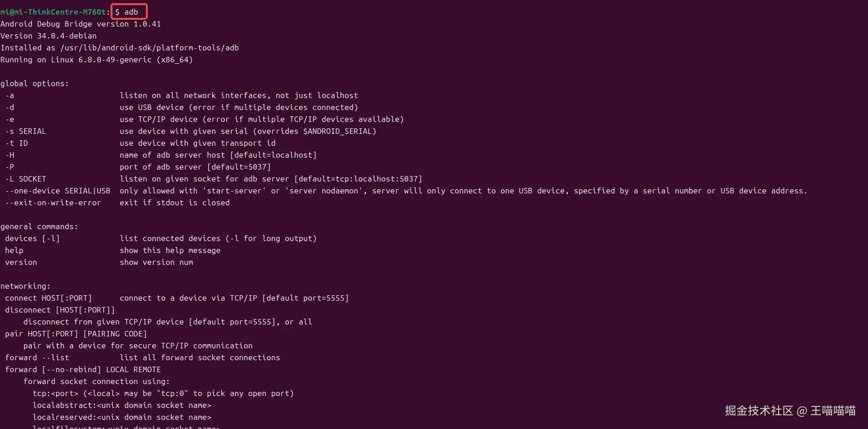The height and width of the screenshot is (429, 868).
Task: Click the -L SOCKET option
Action: [26, 179]
